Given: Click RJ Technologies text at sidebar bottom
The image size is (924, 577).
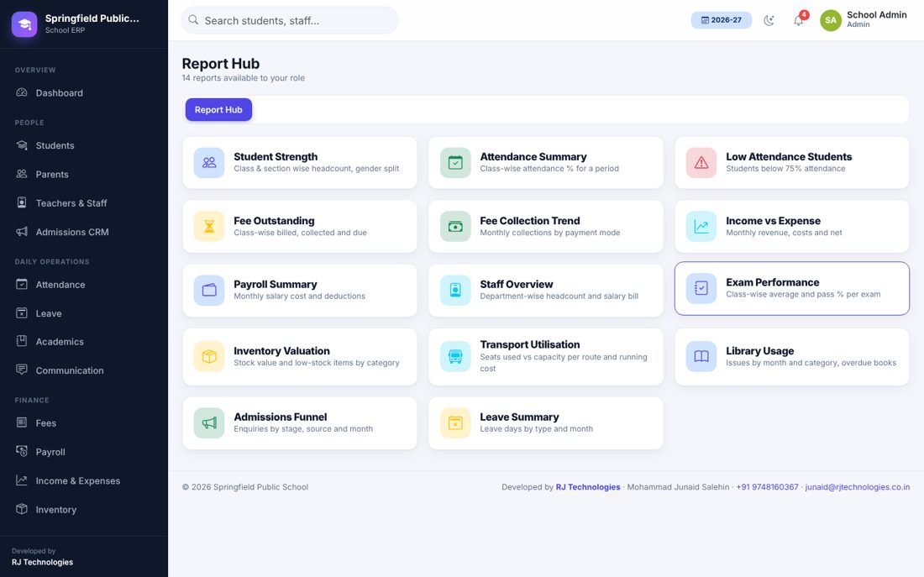Looking at the screenshot, I should click(x=43, y=562).
